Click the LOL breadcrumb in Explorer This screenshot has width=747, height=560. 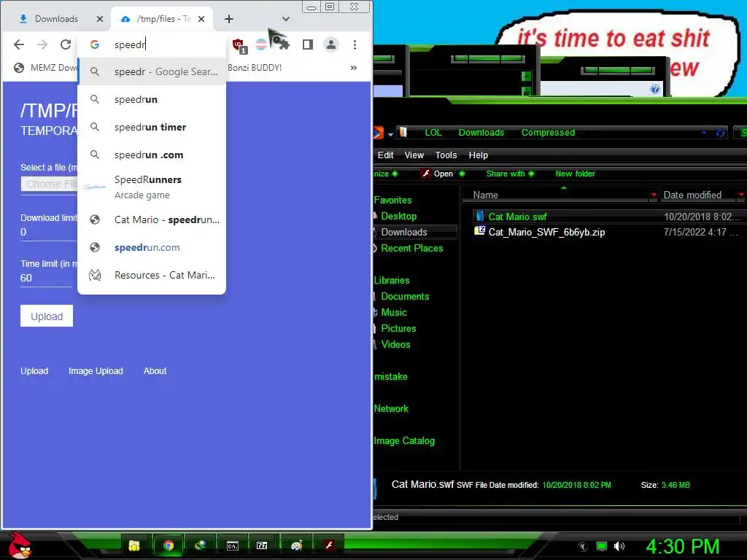click(x=433, y=133)
